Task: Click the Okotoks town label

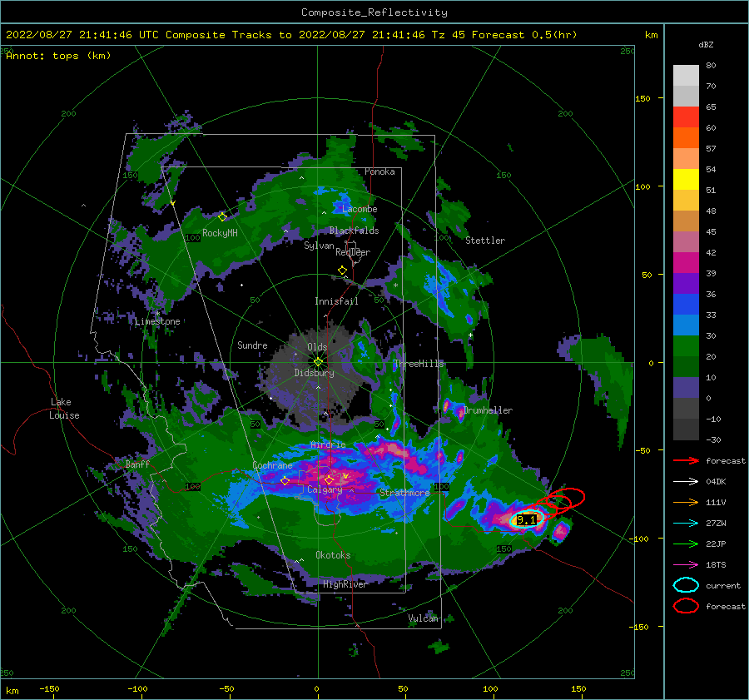Action: [333, 555]
